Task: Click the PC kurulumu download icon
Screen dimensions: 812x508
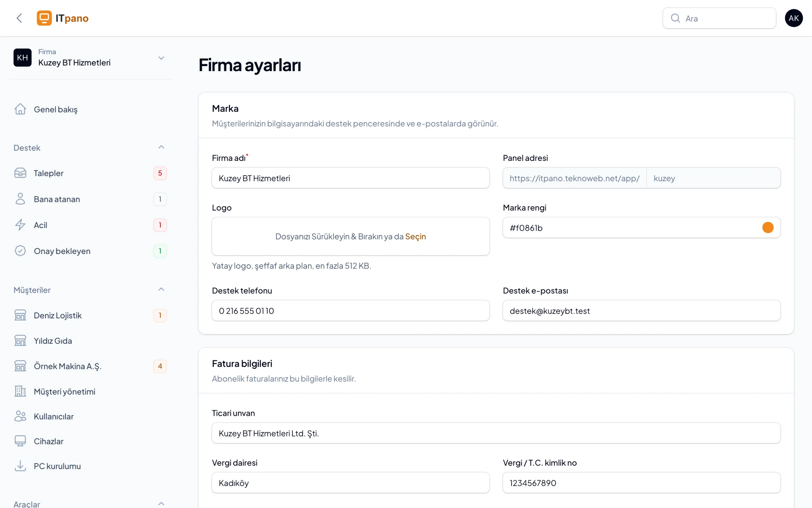Action: (20, 466)
